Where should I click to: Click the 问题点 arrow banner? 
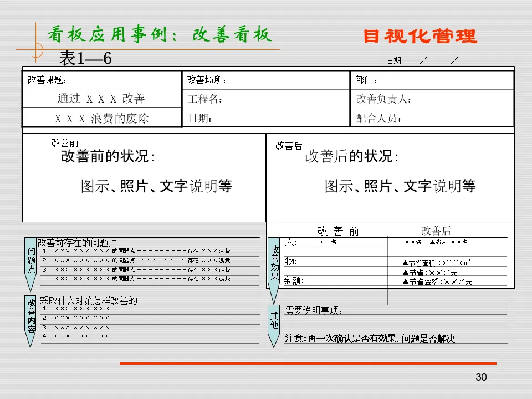(30, 264)
